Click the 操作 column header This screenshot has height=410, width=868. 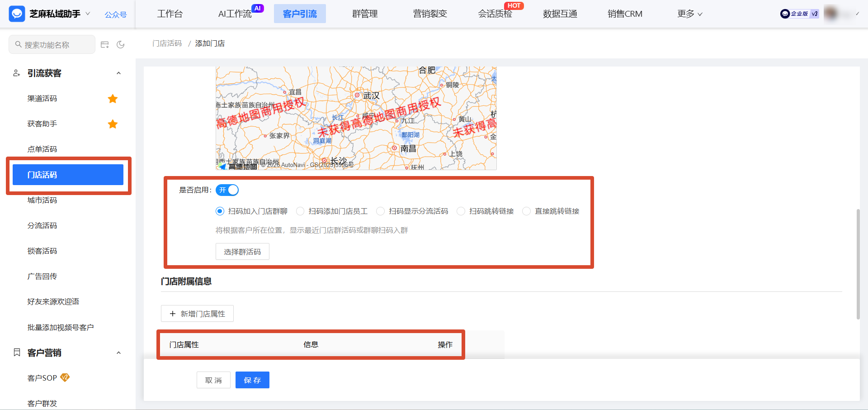[445, 345]
